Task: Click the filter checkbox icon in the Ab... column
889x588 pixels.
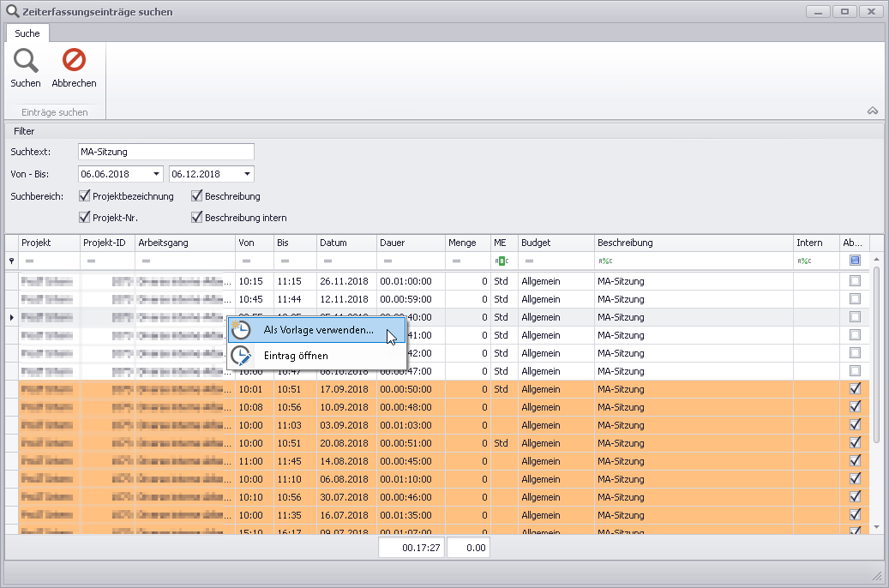Action: (855, 261)
